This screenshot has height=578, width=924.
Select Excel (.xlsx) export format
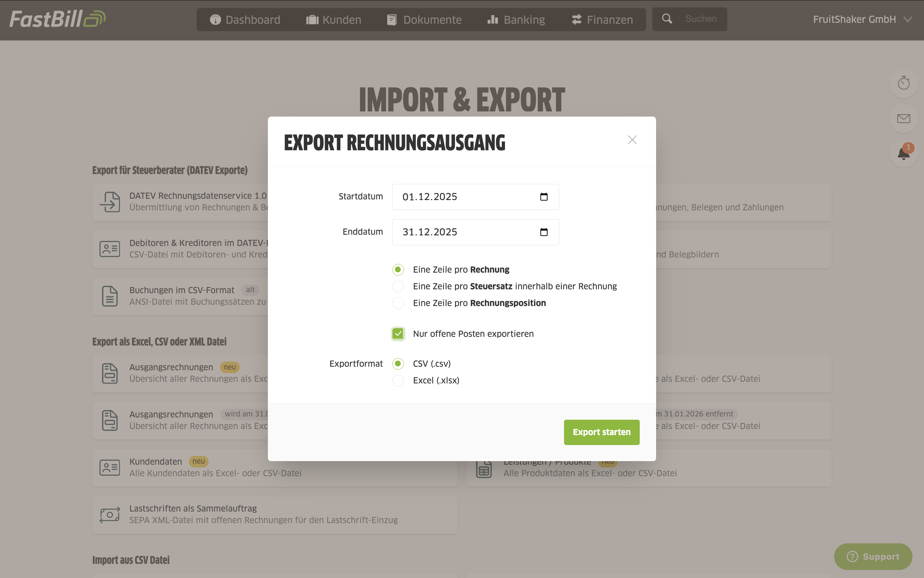[x=398, y=381]
